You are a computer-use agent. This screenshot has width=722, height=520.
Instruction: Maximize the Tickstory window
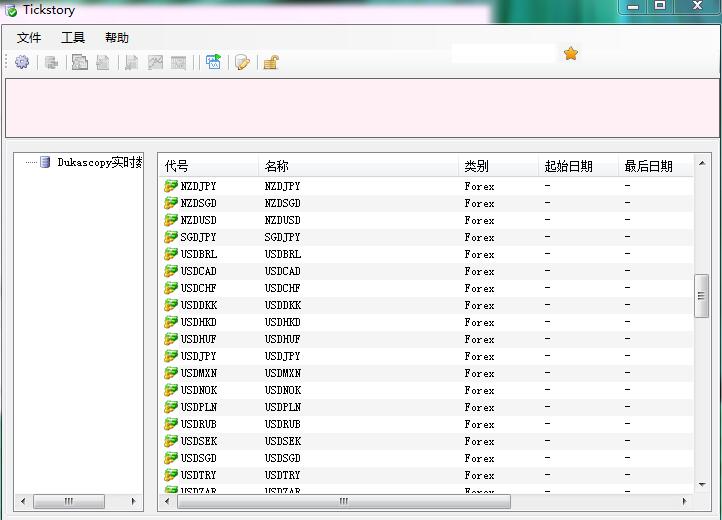[660, 6]
